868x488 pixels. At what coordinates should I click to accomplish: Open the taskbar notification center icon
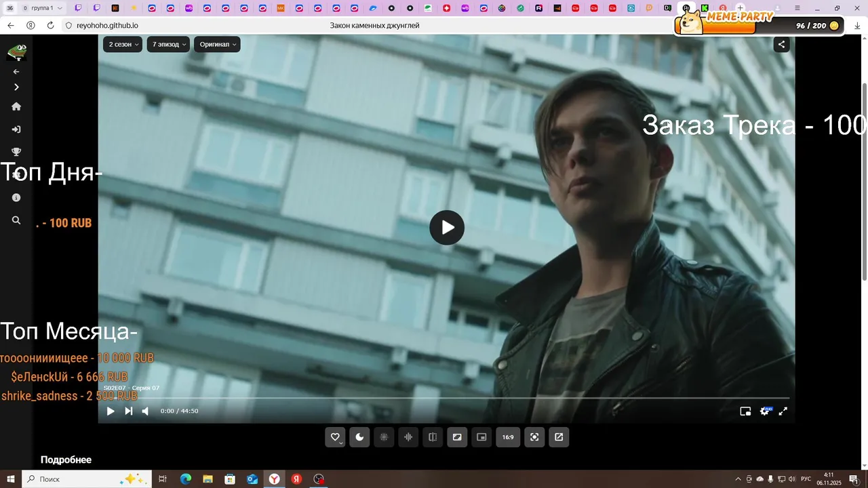click(854, 479)
